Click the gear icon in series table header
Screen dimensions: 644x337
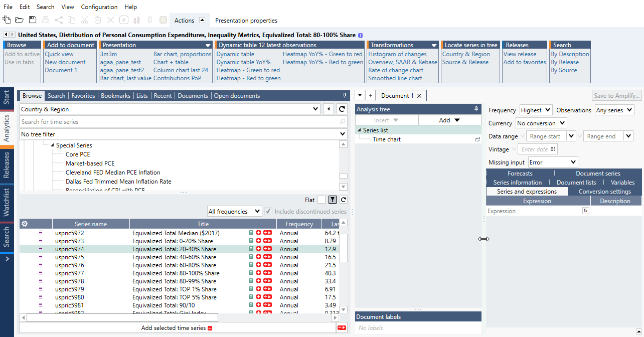(x=24, y=224)
